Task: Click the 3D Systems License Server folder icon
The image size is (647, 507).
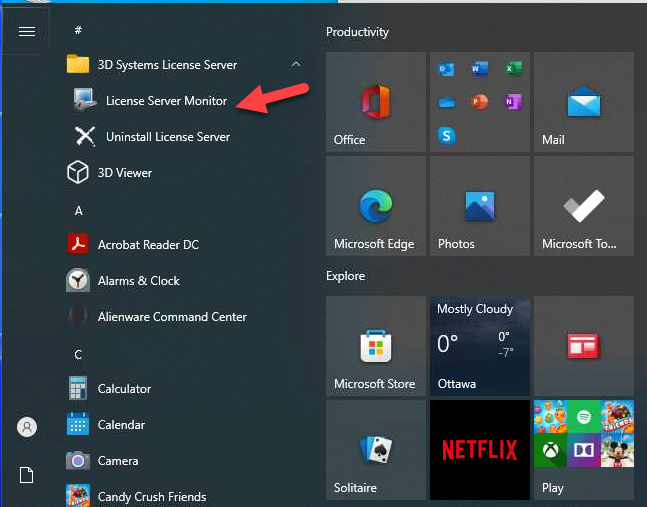Action: click(x=78, y=64)
